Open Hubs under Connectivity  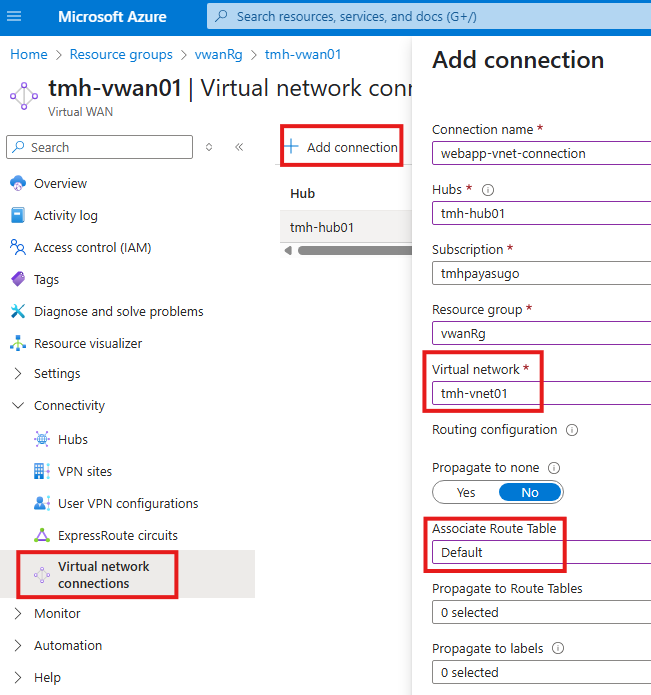coord(73,439)
